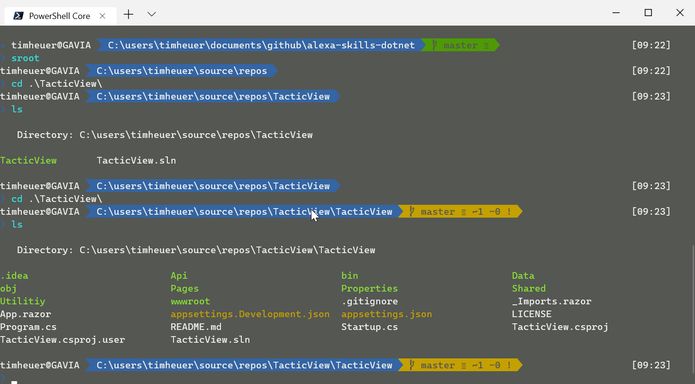This screenshot has width=695, height=384.
Task: Maximize the terminal window
Action: pyautogui.click(x=648, y=13)
